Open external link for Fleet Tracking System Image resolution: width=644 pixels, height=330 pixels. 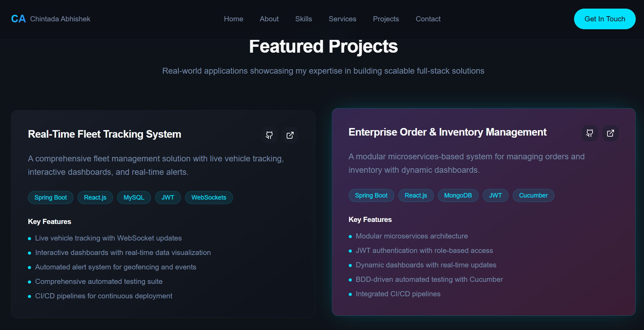tap(290, 135)
